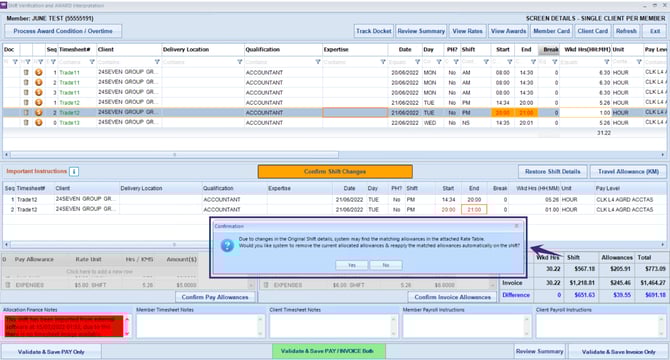The image size is (670, 360).
Task: Select Trade13 timesheet link
Action: [69, 123]
